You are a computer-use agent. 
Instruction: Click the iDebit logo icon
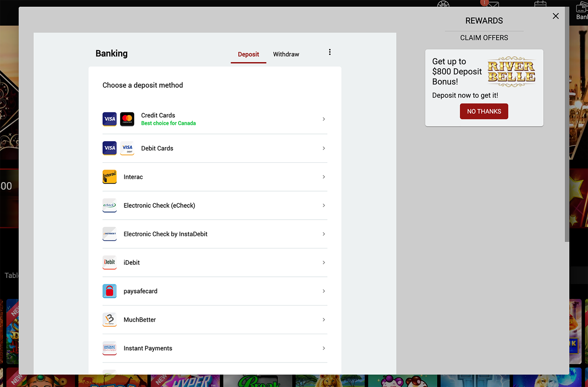coord(109,263)
